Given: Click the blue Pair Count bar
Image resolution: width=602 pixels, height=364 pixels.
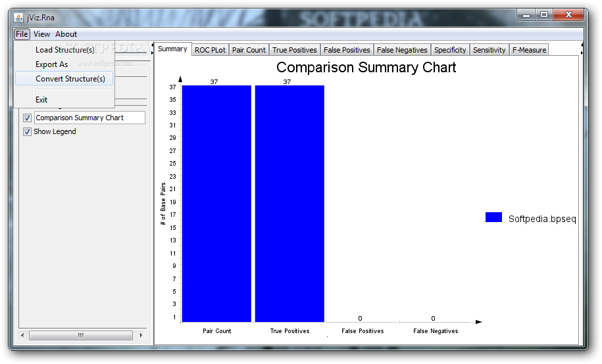Looking at the screenshot, I should (216, 204).
